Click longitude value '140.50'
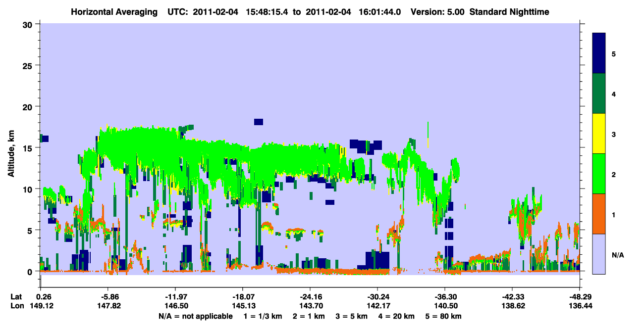Screen dimensions: 644x330 point(445,306)
